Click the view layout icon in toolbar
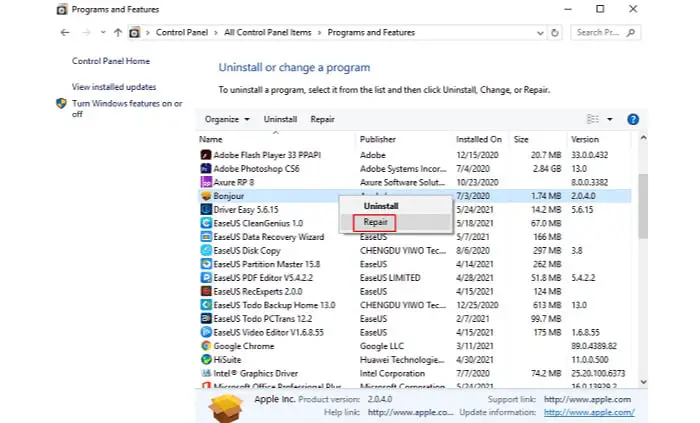 click(593, 119)
